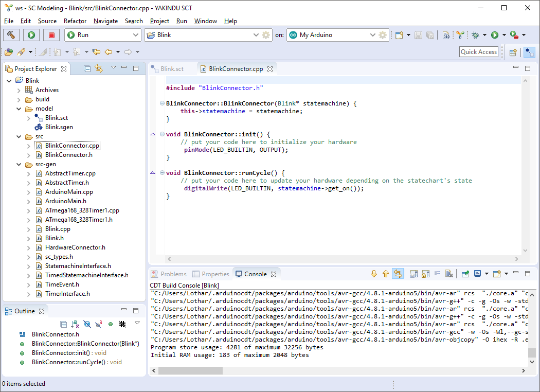540x392 pixels.
Task: Collapse All in the Project Explorer toolbar
Action: click(x=87, y=68)
